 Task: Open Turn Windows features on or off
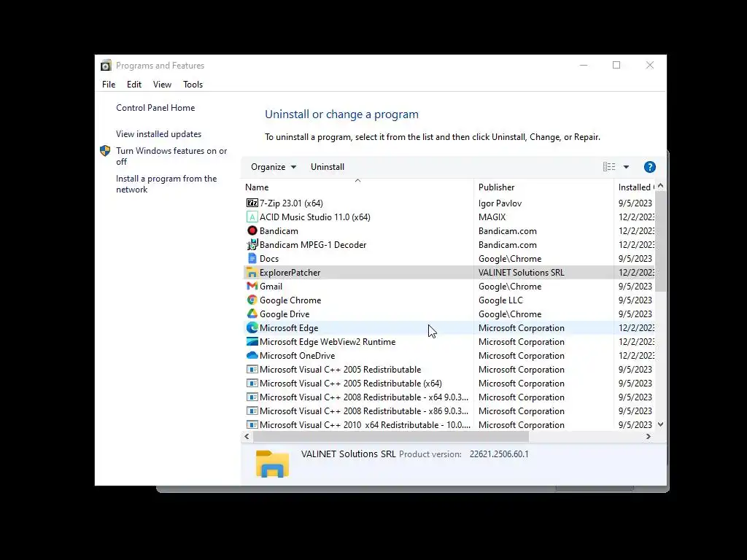171,156
